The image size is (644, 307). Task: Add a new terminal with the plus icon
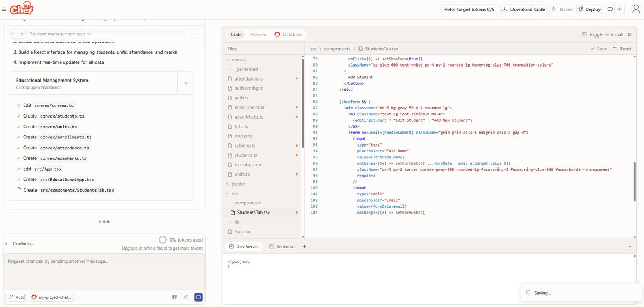click(x=304, y=246)
